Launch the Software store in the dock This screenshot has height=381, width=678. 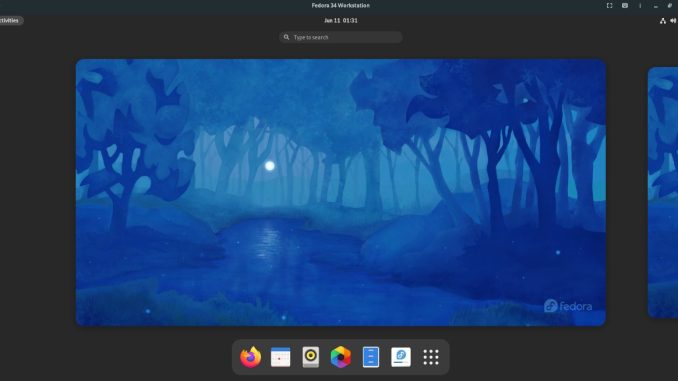click(401, 357)
